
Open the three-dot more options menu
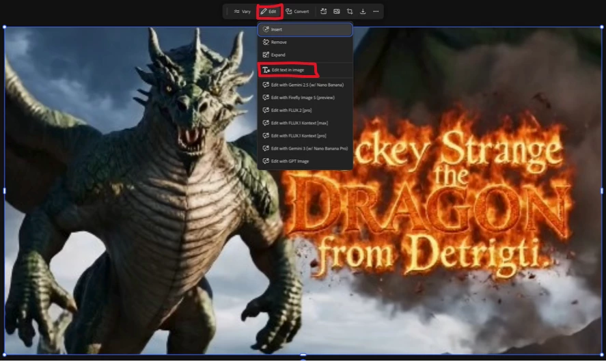pyautogui.click(x=376, y=12)
